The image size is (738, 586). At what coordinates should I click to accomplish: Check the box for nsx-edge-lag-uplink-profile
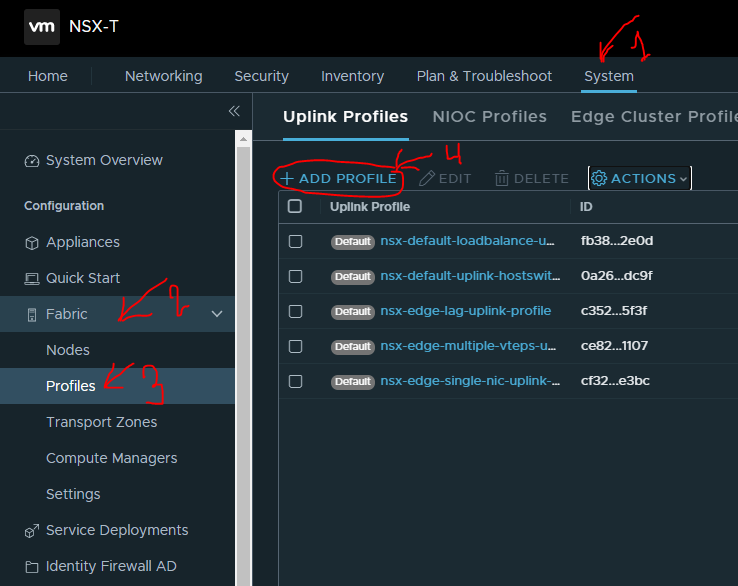(295, 311)
